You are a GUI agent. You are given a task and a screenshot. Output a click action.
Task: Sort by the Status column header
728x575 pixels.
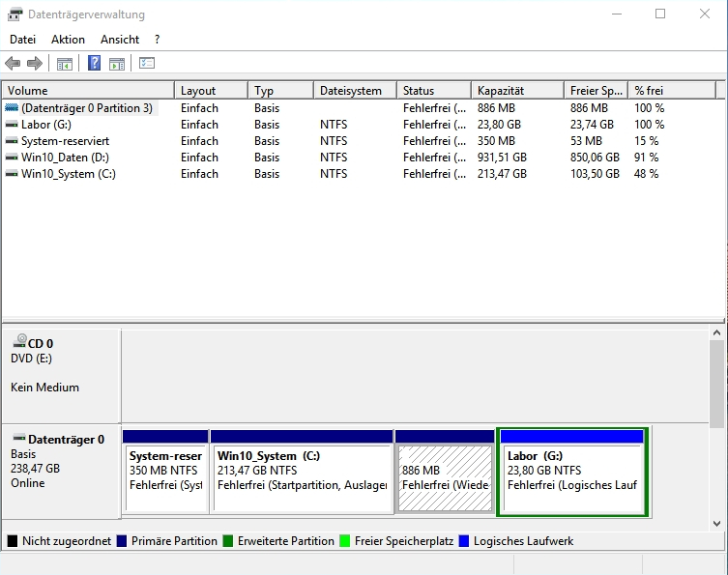coord(434,91)
